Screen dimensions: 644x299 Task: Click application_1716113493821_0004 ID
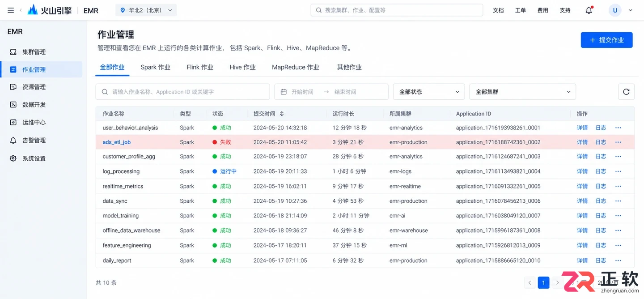498,171
